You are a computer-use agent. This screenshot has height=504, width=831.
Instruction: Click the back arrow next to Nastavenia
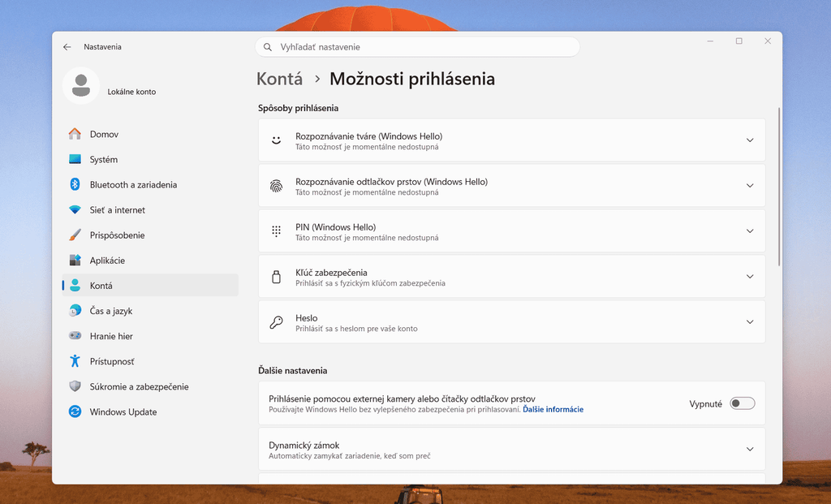pyautogui.click(x=67, y=47)
